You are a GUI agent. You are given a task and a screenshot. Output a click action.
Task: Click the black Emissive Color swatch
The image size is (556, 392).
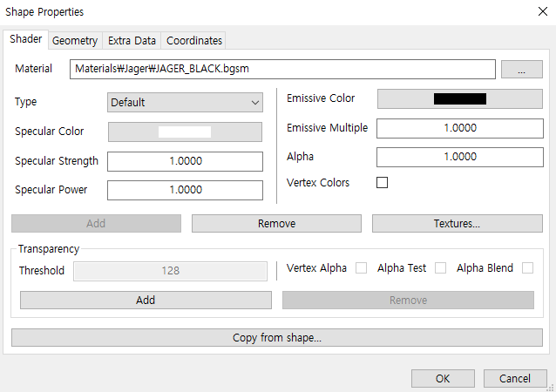pyautogui.click(x=459, y=98)
